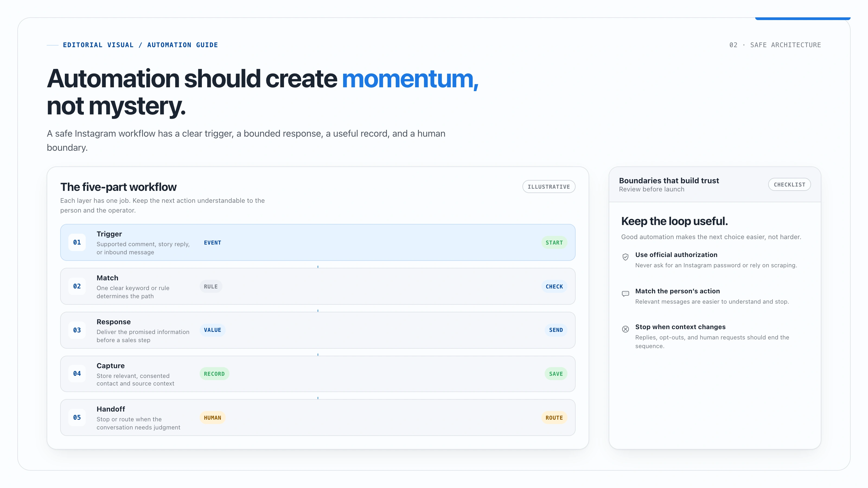868x488 pixels.
Task: Click the EVENT tag in Trigger row
Action: [x=212, y=242]
